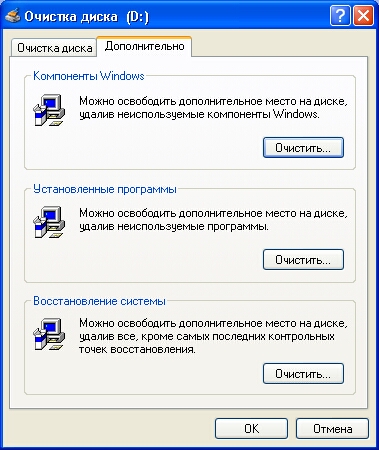The height and width of the screenshot is (450, 379).
Task: Close the dialog with the red X button
Action: 363,16
